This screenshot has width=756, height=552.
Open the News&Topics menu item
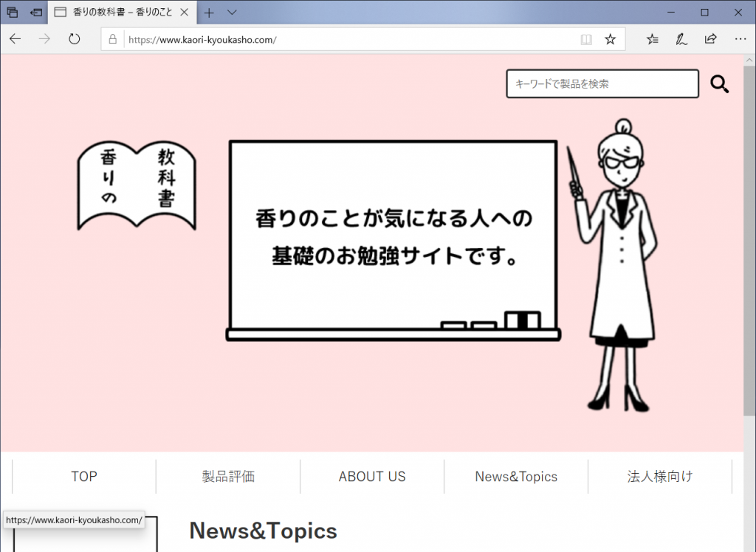pos(516,476)
